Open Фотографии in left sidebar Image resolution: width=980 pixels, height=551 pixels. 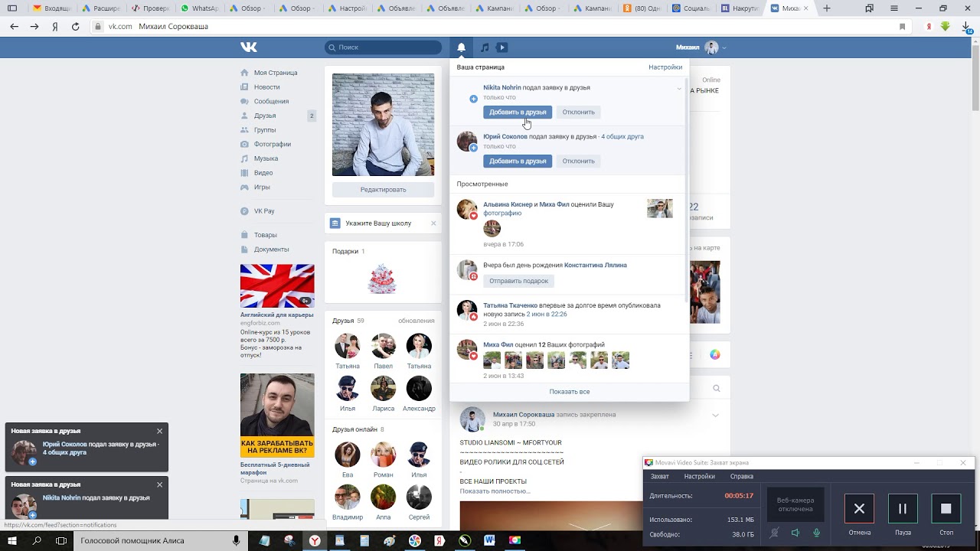[x=273, y=144]
